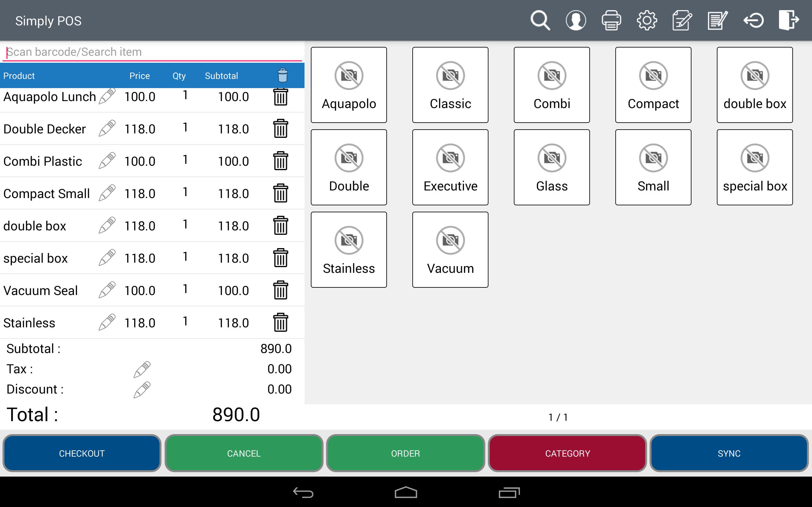Image resolution: width=812 pixels, height=507 pixels.
Task: Delete the Double Decker item
Action: 281,129
